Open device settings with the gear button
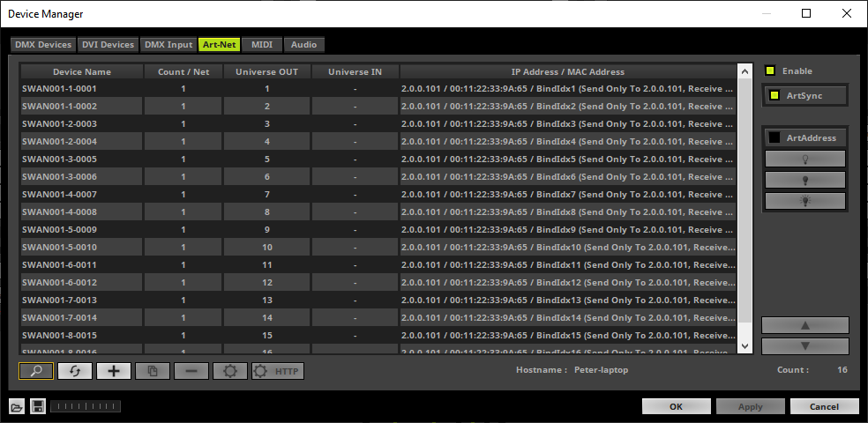868x423 pixels. 229,371
